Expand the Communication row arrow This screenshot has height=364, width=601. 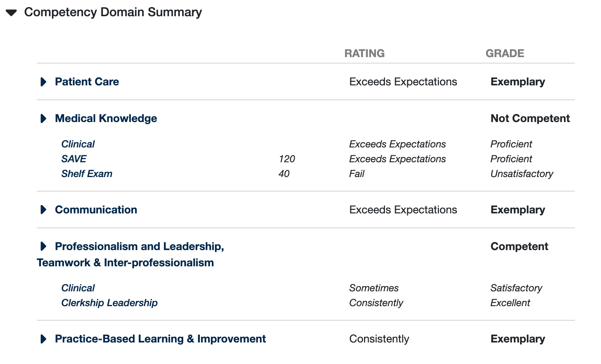coord(43,210)
